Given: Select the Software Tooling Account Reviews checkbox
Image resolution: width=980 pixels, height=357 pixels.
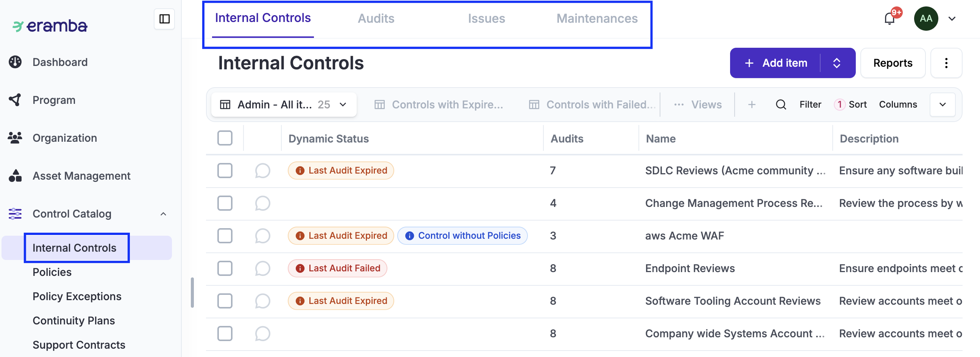Looking at the screenshot, I should coord(225,301).
